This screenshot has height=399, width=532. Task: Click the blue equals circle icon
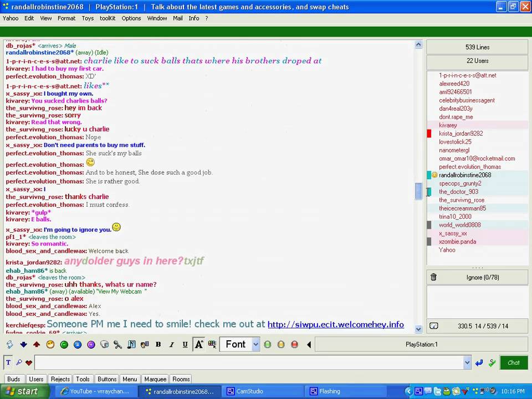pyautogui.click(x=78, y=345)
